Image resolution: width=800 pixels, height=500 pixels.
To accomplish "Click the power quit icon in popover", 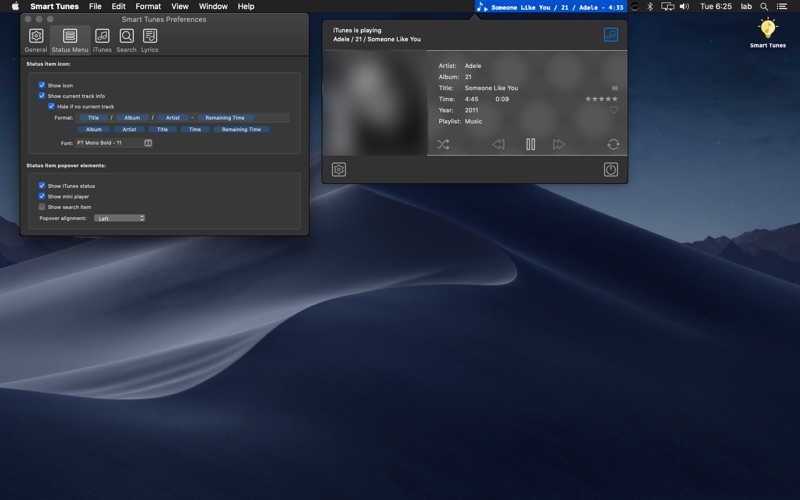I will 611,169.
